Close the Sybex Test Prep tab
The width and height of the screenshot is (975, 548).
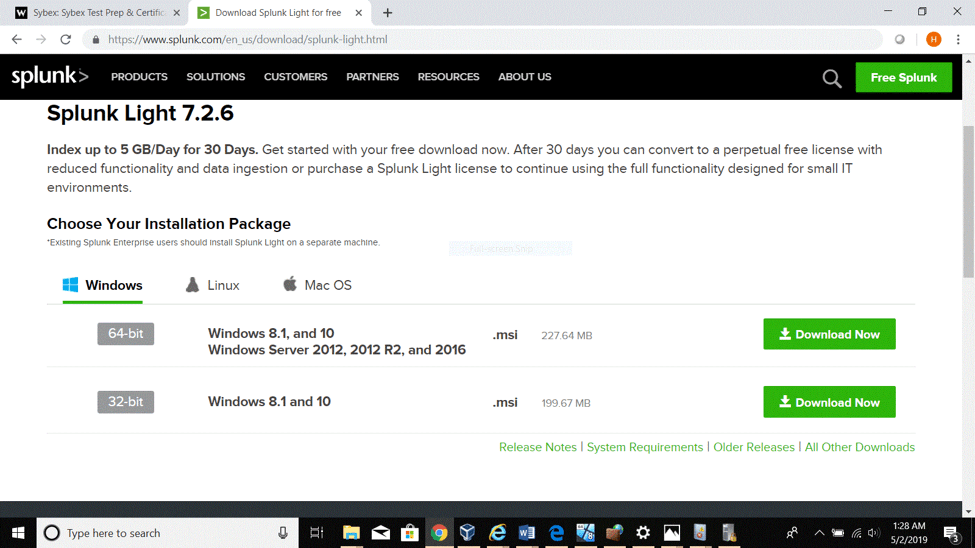177,12
